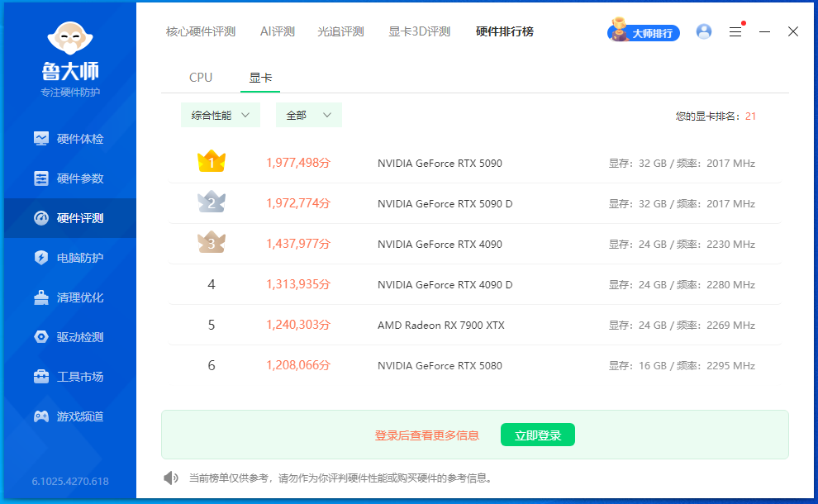Viewport: 818px width, 504px height.
Task: Switch to 显卡3D评测 tab
Action: point(420,32)
